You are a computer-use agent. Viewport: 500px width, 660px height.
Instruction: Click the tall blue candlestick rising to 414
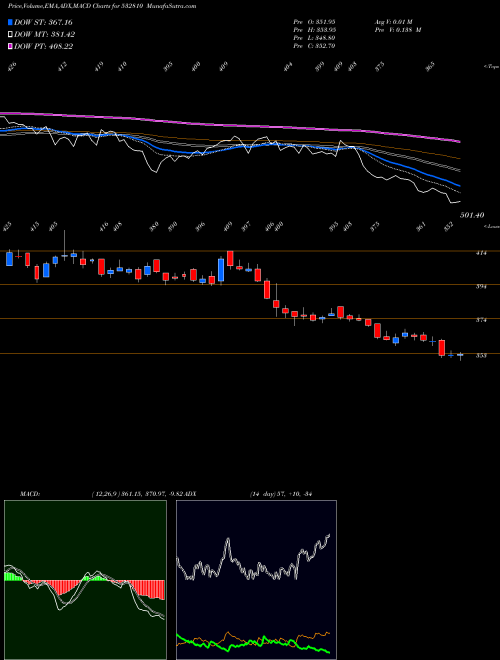click(x=221, y=270)
